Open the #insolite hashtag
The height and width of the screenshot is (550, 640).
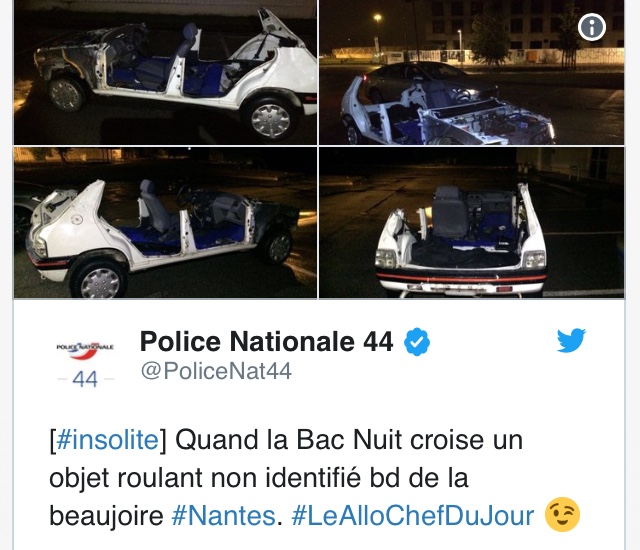(x=107, y=440)
